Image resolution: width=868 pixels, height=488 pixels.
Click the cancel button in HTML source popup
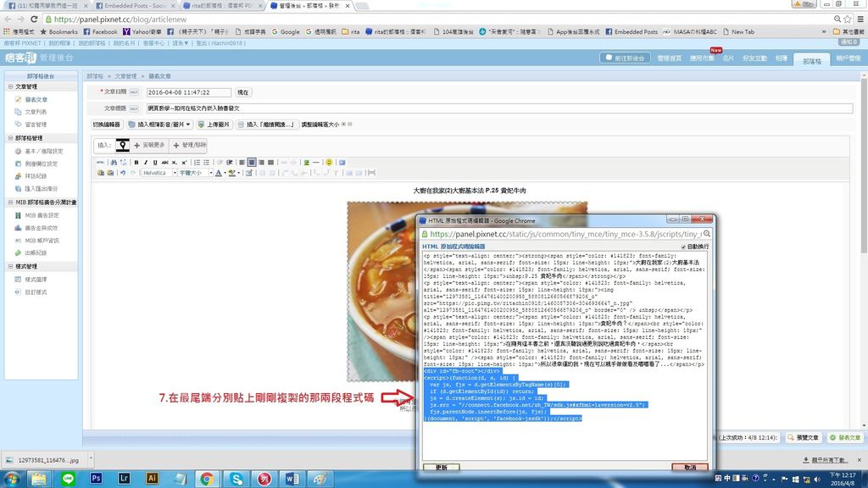point(690,468)
